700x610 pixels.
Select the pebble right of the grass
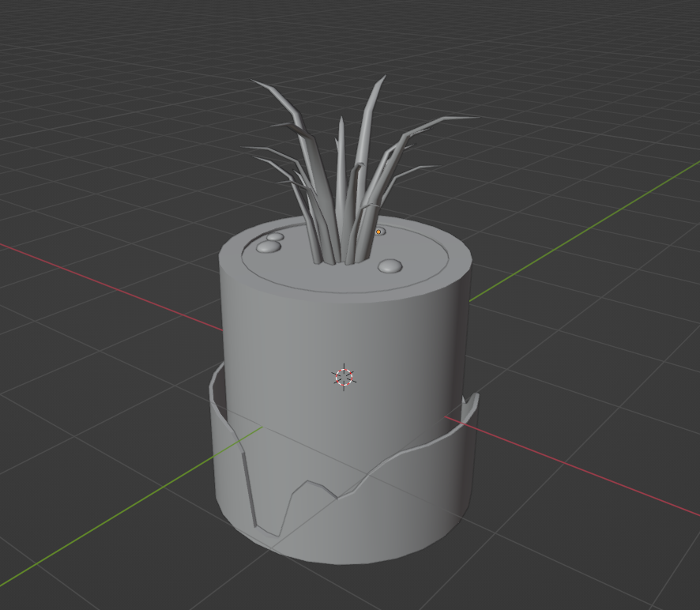pos(390,266)
